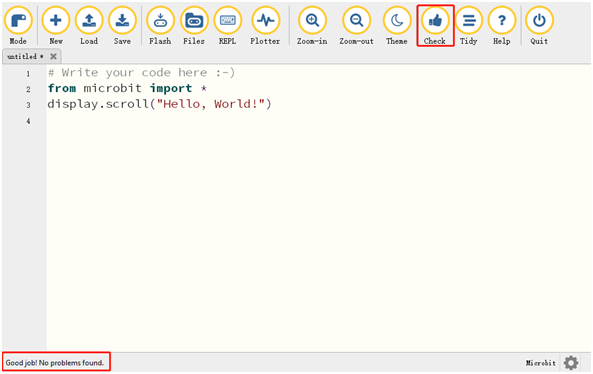The height and width of the screenshot is (374, 593).
Task: Open the REPL console
Action: pyautogui.click(x=227, y=25)
